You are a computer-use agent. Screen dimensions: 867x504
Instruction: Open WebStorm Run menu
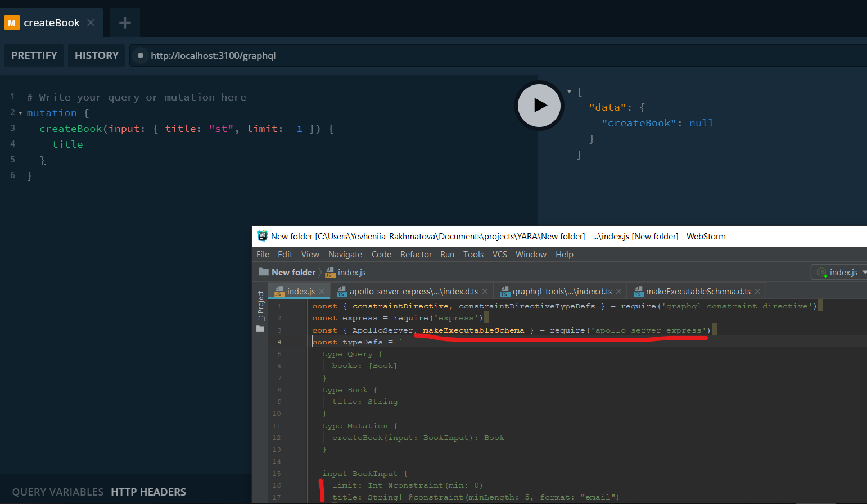coord(447,255)
